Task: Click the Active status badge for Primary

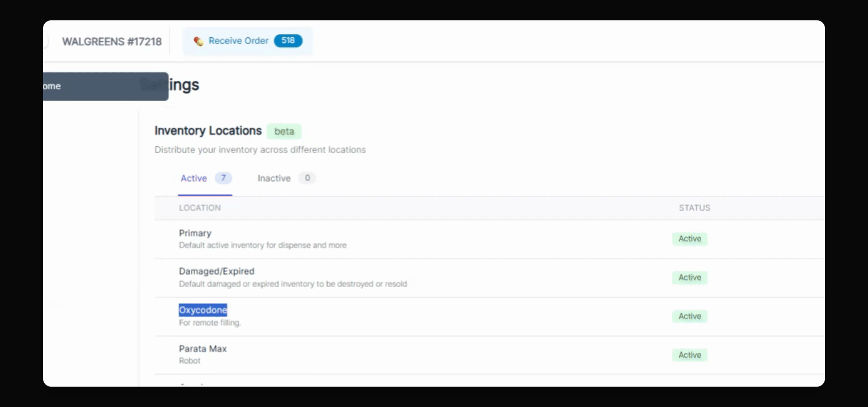Action: (x=690, y=239)
